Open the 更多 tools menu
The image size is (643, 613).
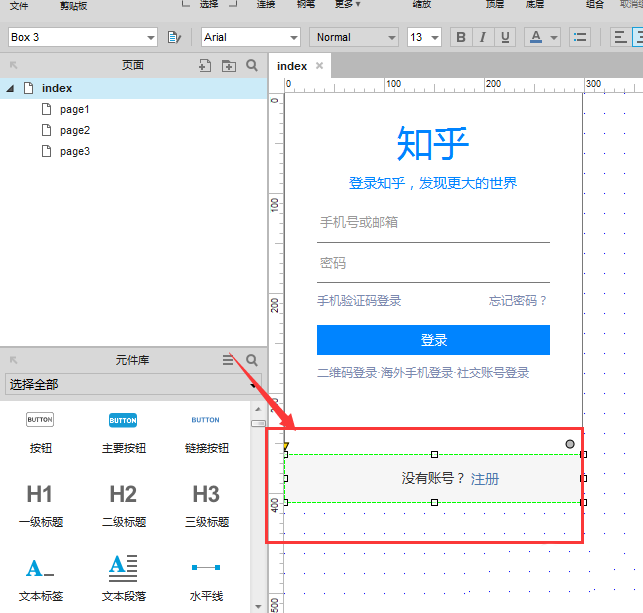[347, 4]
